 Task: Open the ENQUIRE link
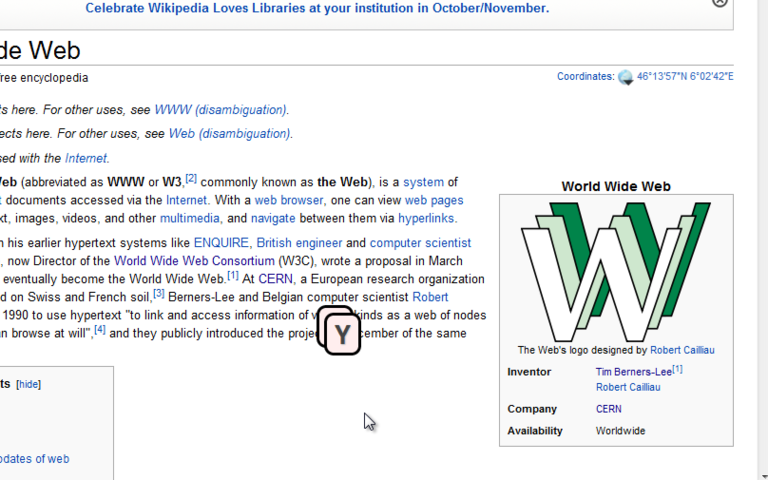pyautogui.click(x=221, y=243)
